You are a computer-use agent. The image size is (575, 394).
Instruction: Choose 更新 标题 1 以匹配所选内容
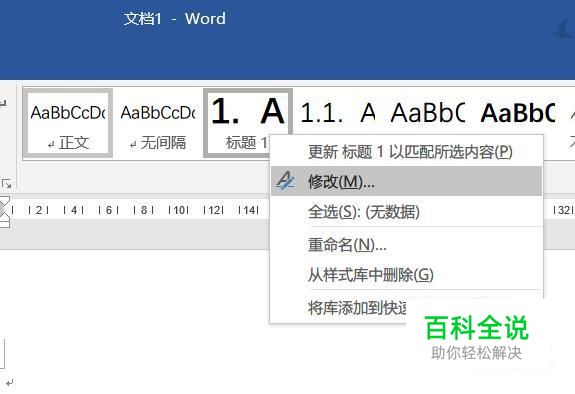click(x=406, y=152)
